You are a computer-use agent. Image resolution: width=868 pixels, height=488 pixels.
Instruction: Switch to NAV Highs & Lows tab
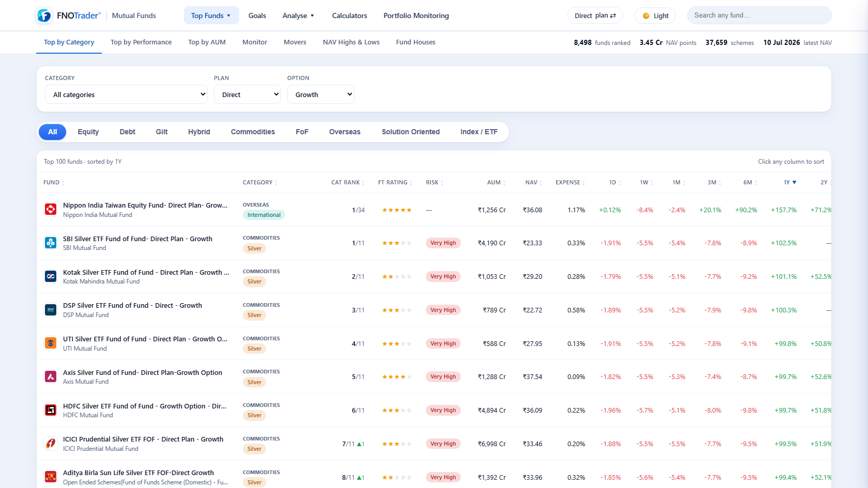point(351,42)
